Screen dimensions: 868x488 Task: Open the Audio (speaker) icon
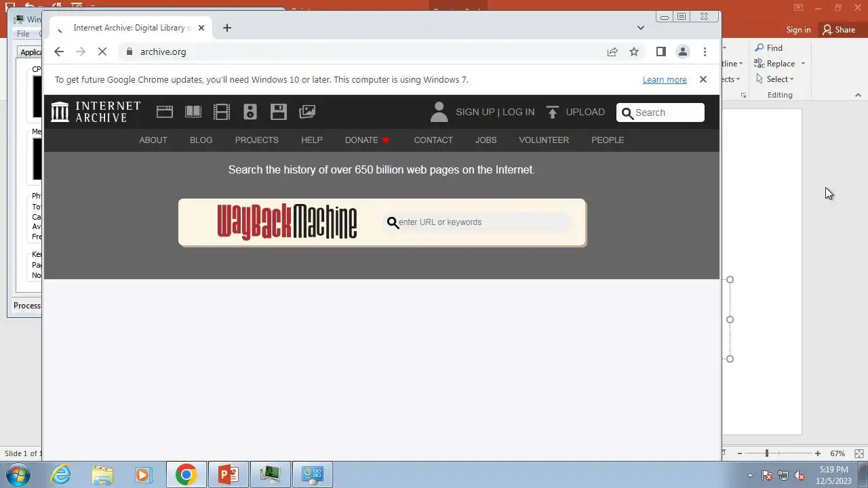point(250,112)
